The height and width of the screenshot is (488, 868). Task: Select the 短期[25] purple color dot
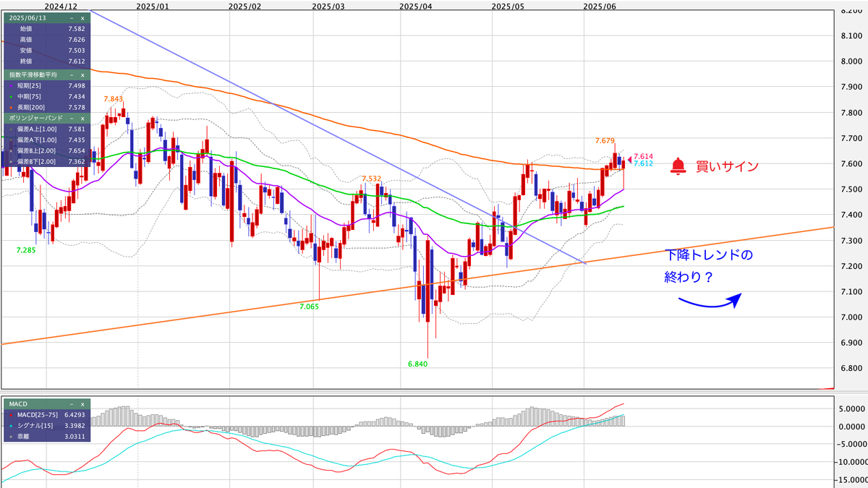[x=9, y=85]
